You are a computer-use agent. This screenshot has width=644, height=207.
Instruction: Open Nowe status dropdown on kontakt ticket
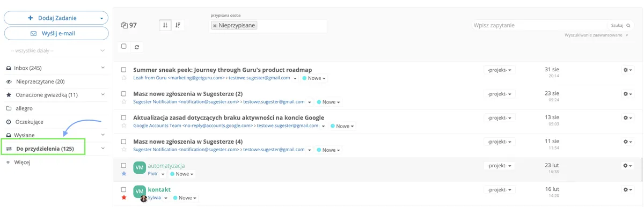tap(186, 198)
